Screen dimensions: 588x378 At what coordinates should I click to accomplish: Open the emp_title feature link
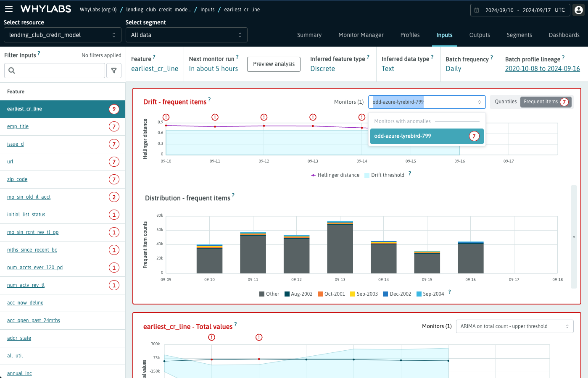[18, 126]
